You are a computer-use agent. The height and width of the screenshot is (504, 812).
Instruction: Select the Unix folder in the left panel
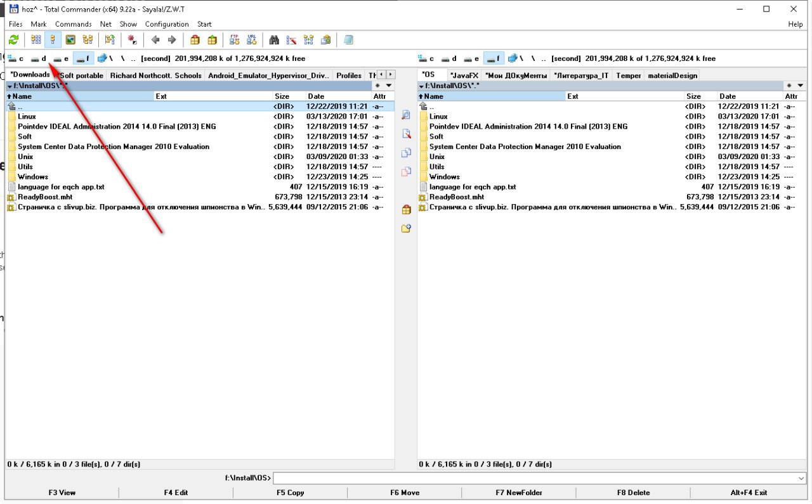click(x=200, y=157)
